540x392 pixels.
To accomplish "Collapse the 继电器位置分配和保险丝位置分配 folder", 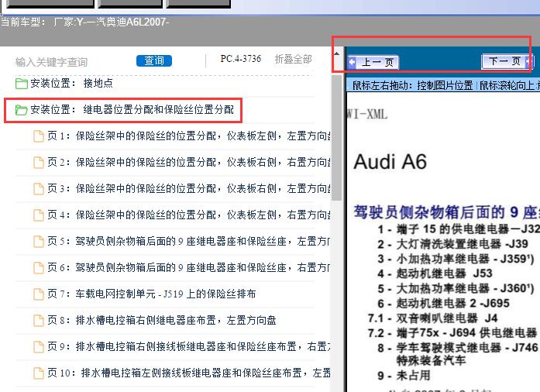I will (x=132, y=109).
